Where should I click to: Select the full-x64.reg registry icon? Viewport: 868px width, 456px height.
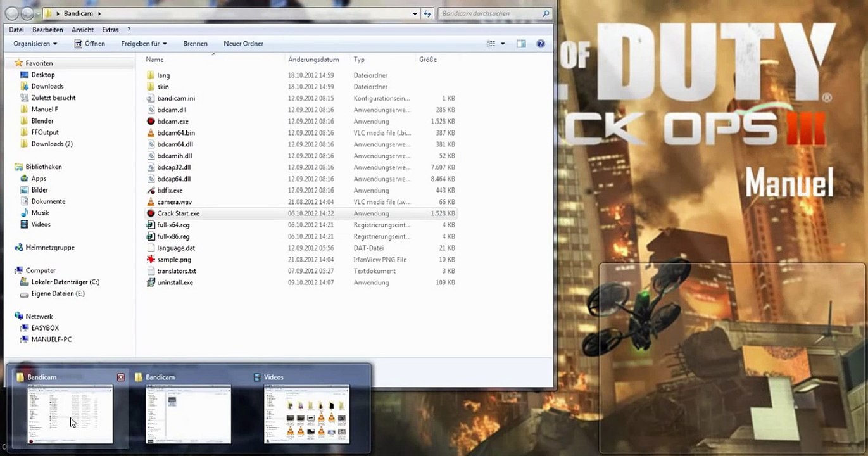click(151, 225)
